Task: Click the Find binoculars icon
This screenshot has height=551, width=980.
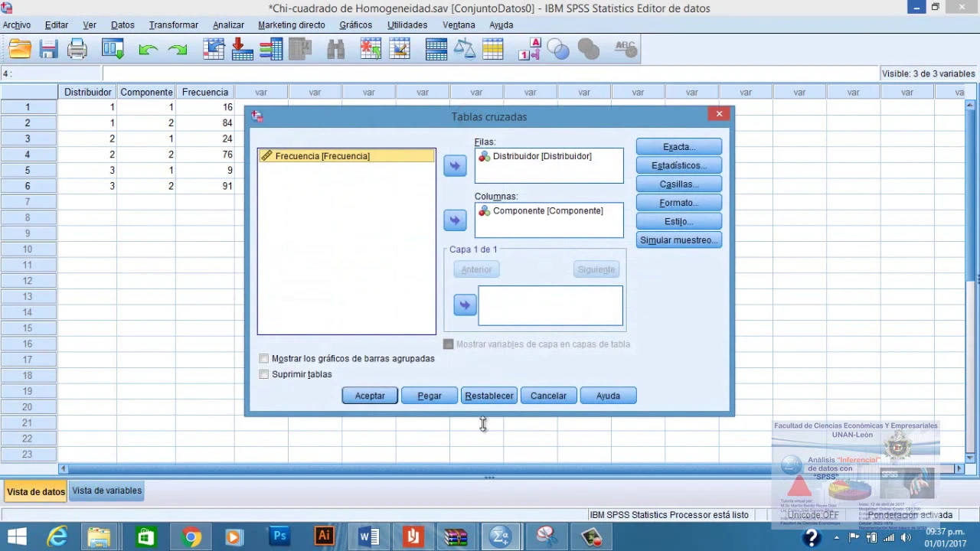Action: click(x=335, y=50)
